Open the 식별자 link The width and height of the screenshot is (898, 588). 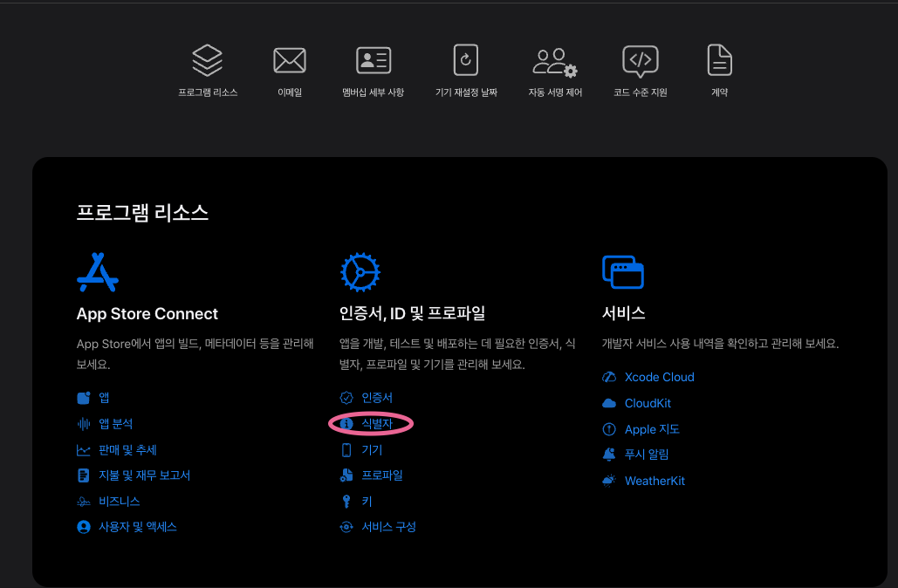[x=377, y=424]
